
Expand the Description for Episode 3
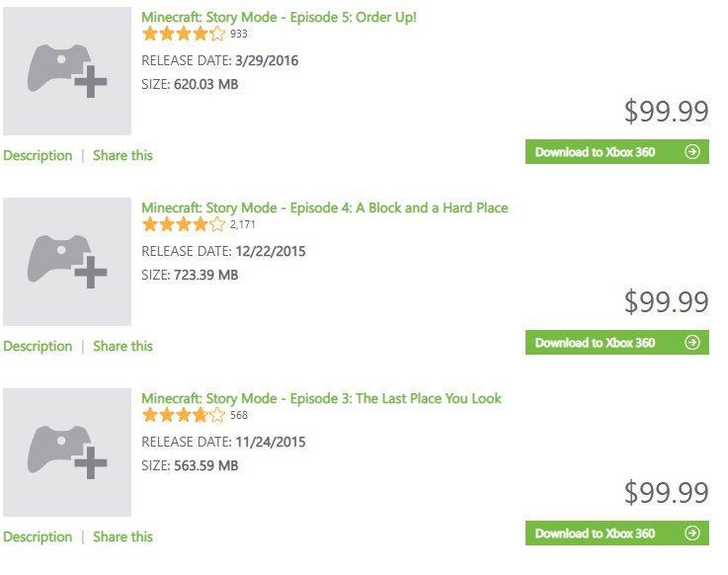[x=38, y=536]
